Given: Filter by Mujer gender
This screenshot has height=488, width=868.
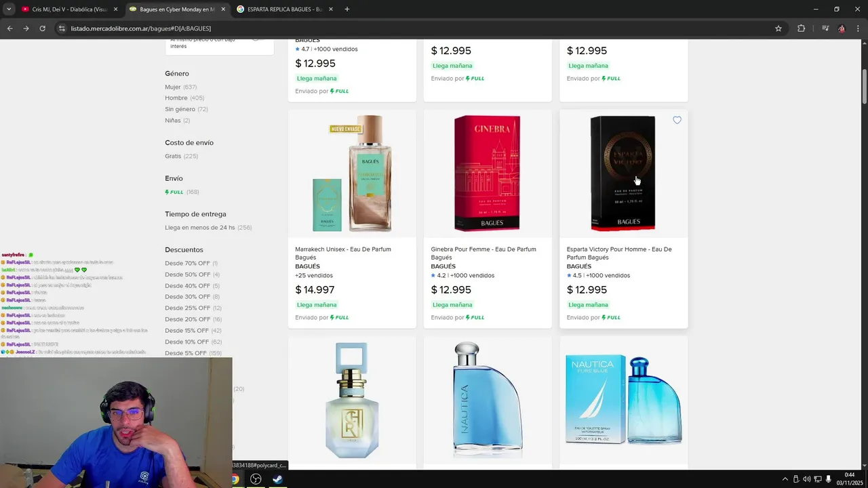Looking at the screenshot, I should 180,87.
